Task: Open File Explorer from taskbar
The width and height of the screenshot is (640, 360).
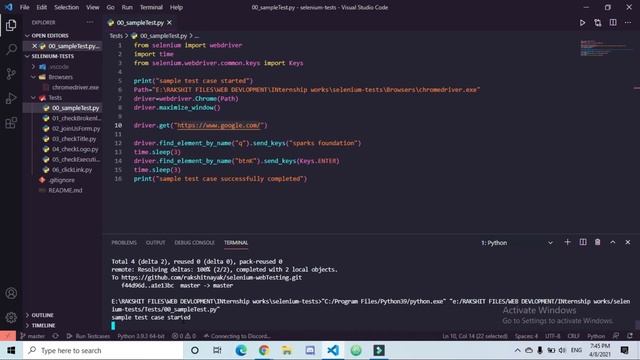Action: coord(287,351)
